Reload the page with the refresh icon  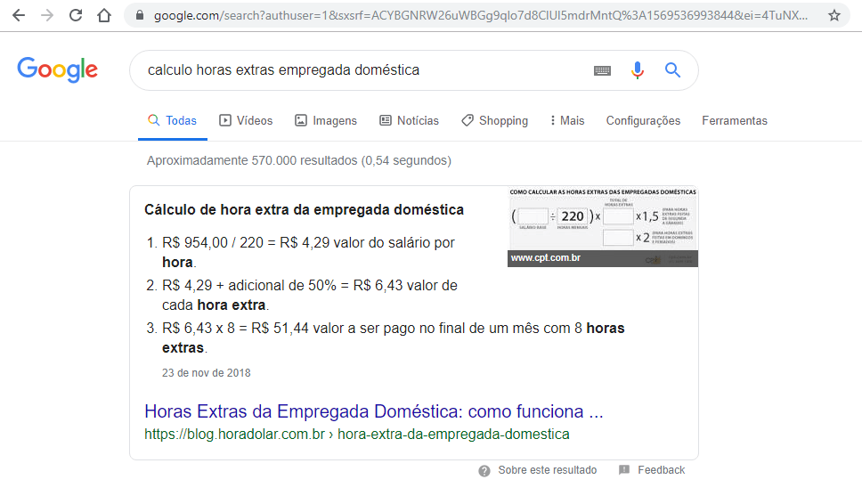coord(76,15)
